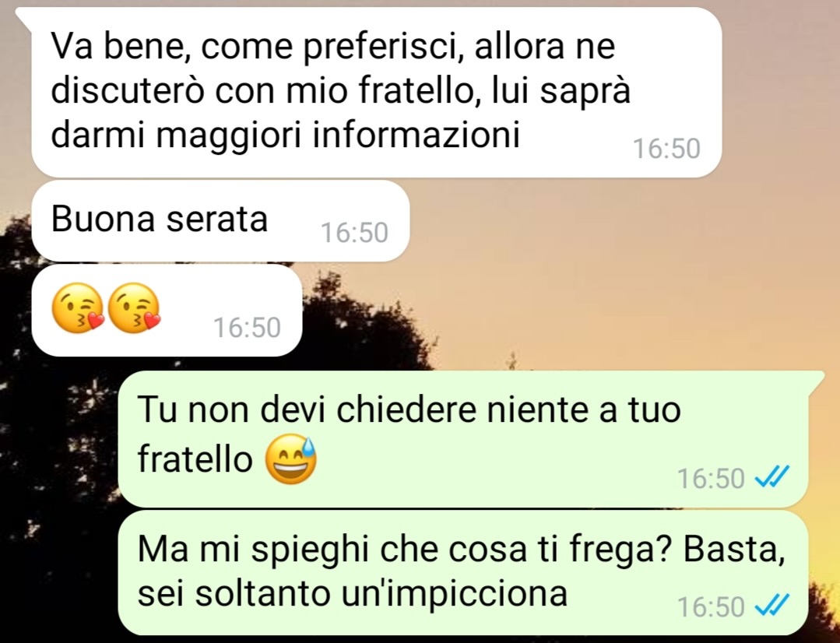
Task: Click the sweat smile emoji after 'fratello'
Action: (x=292, y=459)
